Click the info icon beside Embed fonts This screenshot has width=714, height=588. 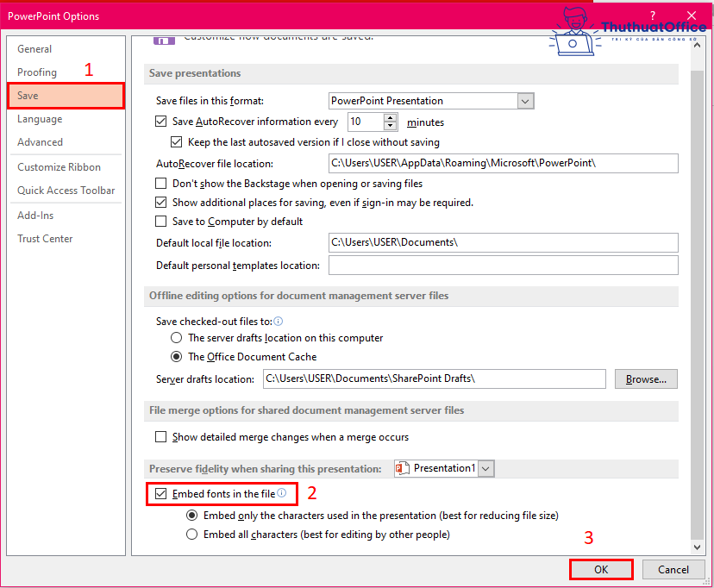click(281, 493)
